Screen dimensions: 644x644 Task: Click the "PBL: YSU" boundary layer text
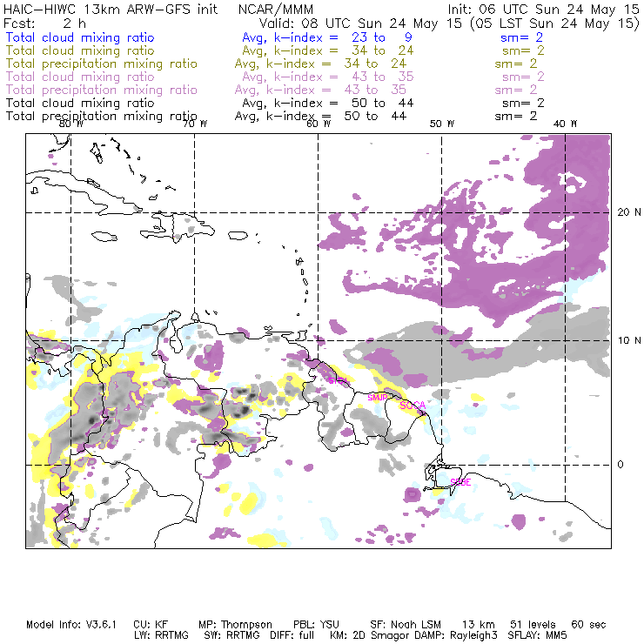pos(316,625)
